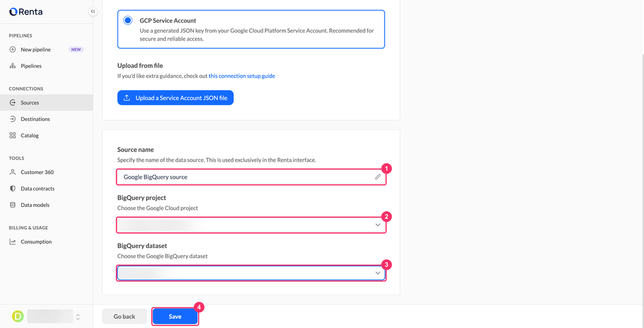Click the Customer 360 person icon
644x328 pixels.
(x=13, y=172)
